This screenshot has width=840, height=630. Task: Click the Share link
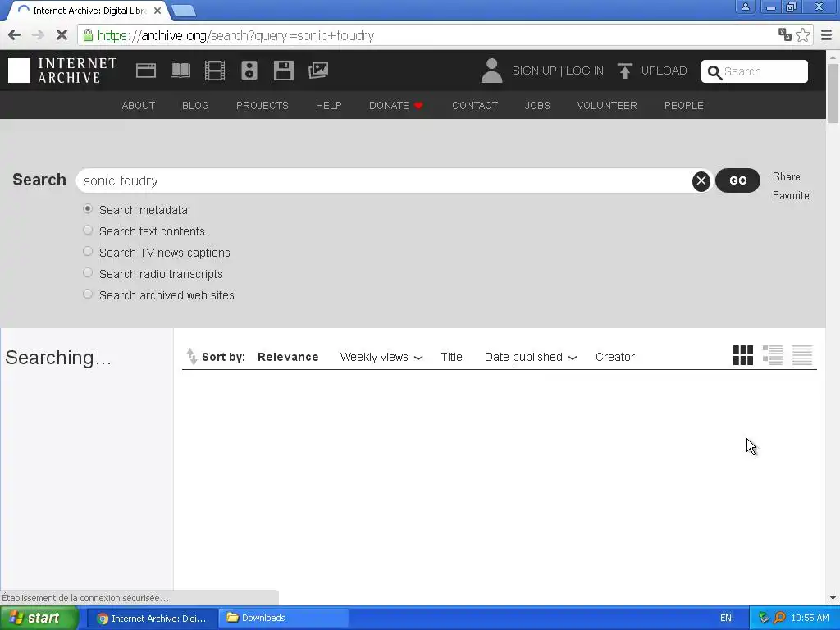point(786,177)
